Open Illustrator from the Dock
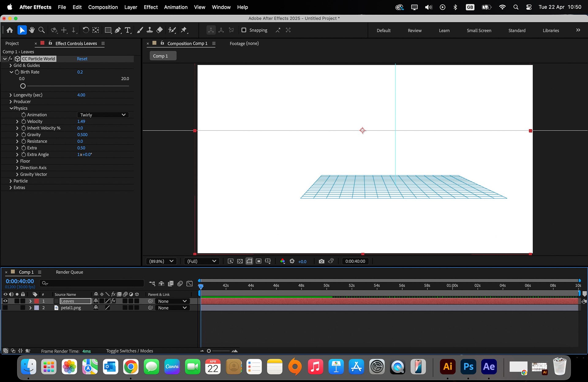The height and width of the screenshot is (382, 588). [448, 367]
